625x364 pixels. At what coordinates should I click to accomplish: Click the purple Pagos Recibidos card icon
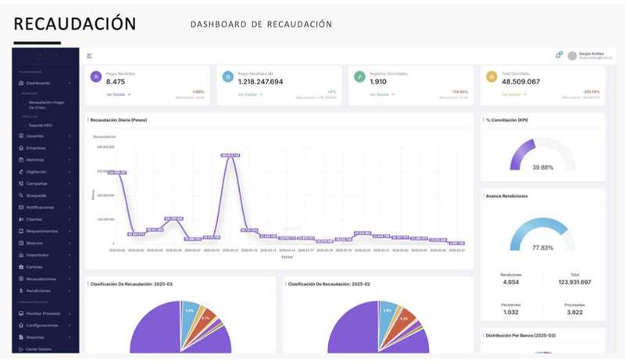coord(96,77)
